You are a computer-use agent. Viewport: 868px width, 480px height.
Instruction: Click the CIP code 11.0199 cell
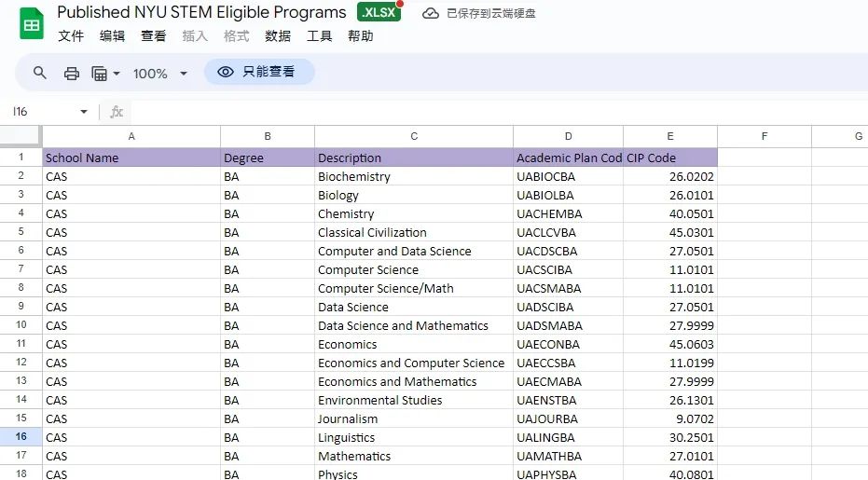click(670, 363)
